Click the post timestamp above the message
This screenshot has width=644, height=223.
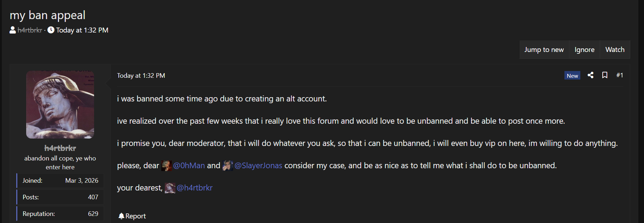click(141, 76)
